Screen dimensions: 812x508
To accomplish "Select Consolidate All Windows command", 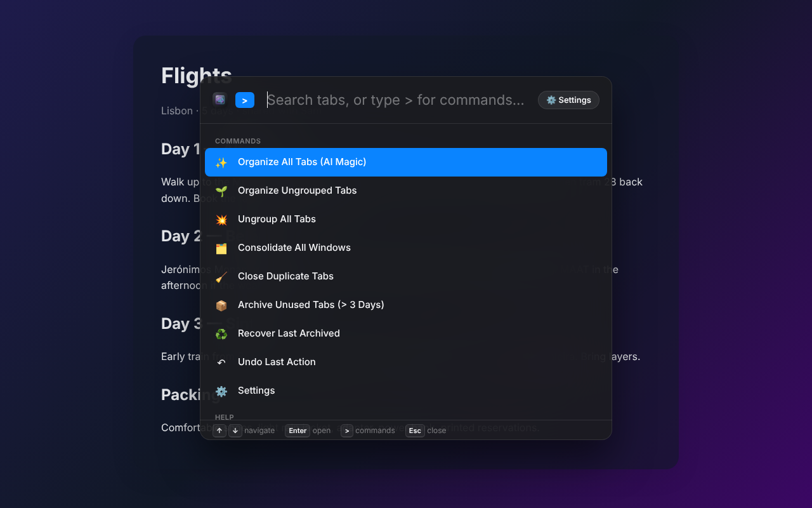I will [406, 248].
